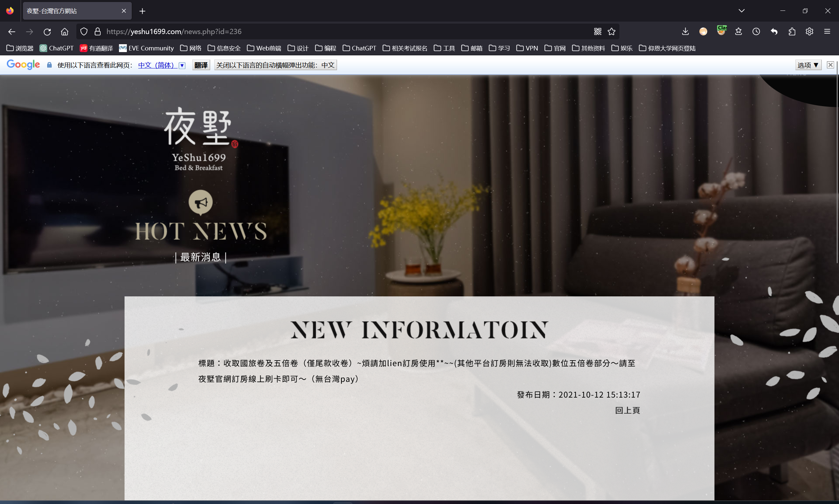Click 关闭以下语言的自动横幅弹出功能 button
839x504 pixels.
click(275, 65)
